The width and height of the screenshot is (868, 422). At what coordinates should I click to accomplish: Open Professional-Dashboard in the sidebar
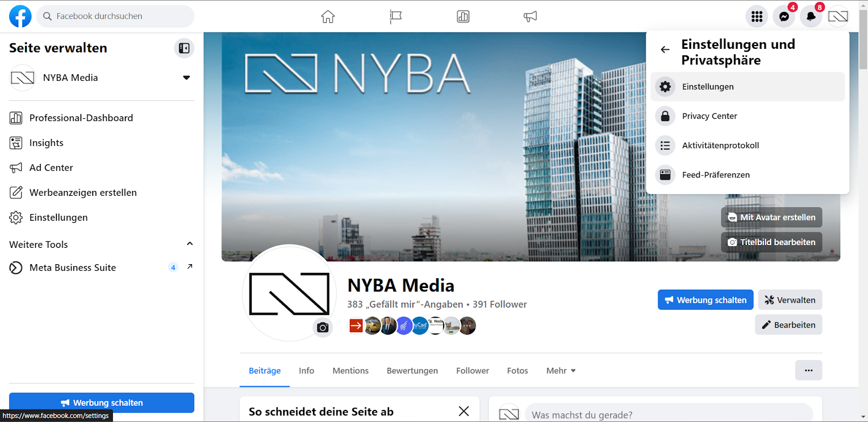101,118
